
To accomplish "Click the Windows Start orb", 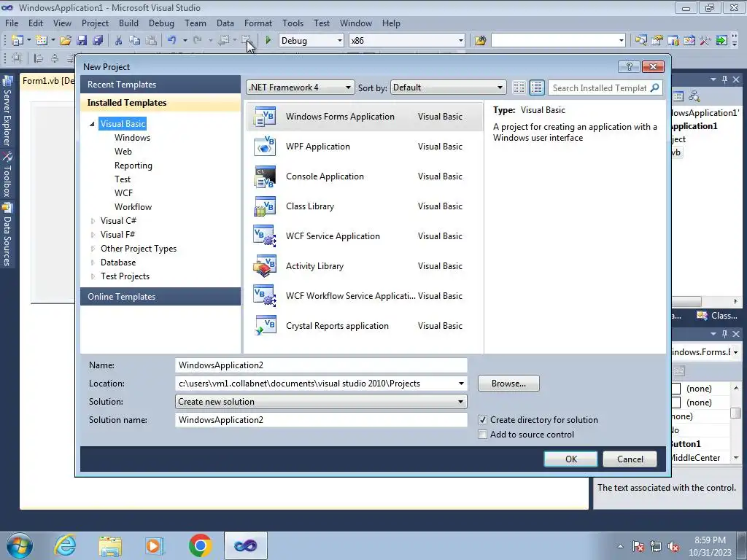I will point(20,545).
